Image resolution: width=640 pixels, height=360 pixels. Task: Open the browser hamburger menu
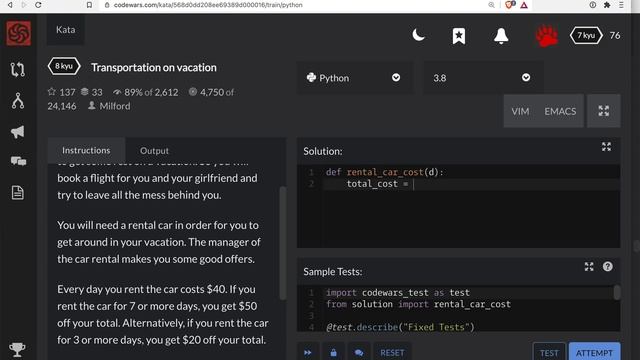tap(621, 5)
